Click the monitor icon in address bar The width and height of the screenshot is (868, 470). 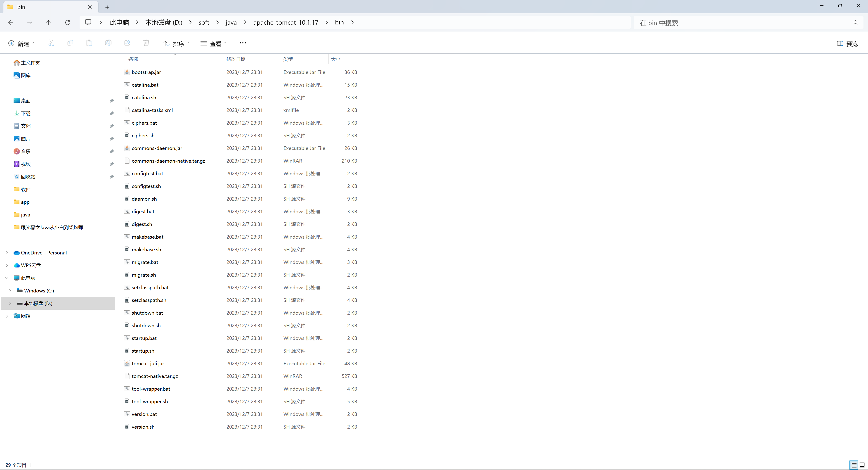pyautogui.click(x=88, y=22)
